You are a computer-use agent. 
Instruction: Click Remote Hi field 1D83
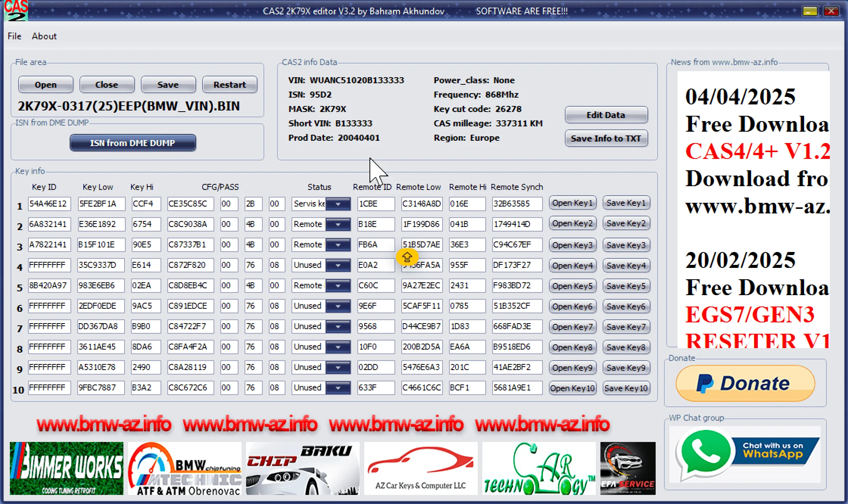467,327
